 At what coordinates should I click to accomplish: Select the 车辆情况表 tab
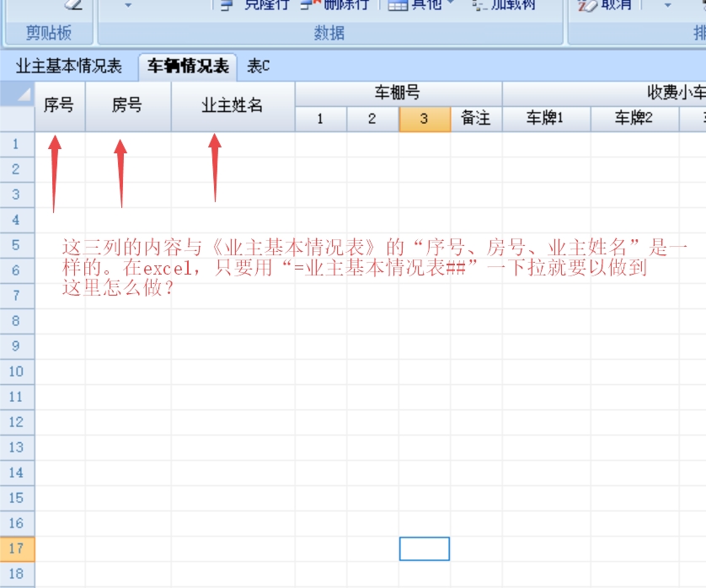click(188, 66)
